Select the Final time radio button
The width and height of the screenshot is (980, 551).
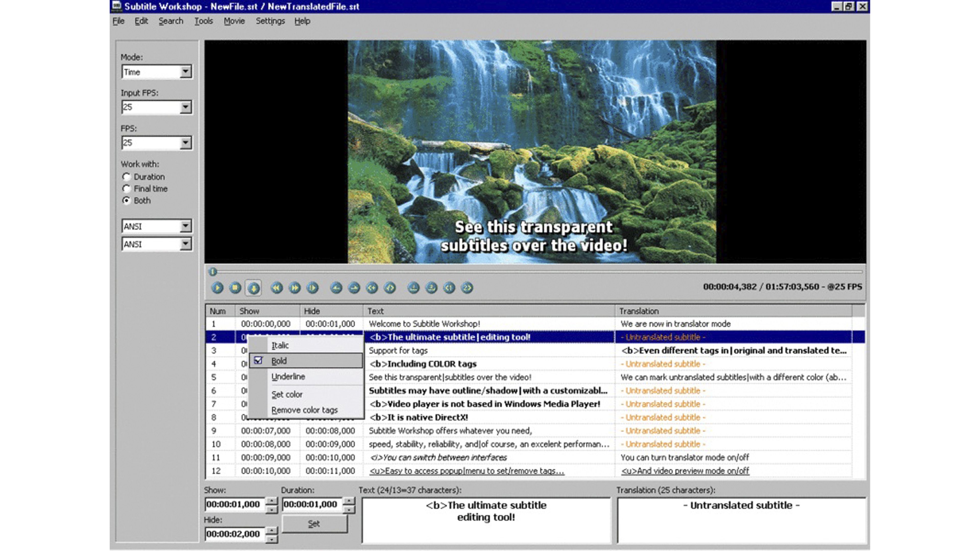point(126,189)
